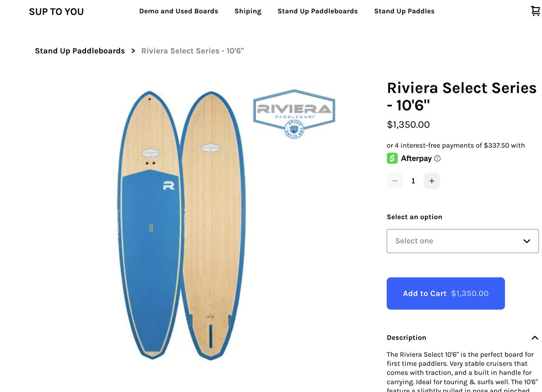Click the blue deck paddleboard image
This screenshot has height=392, width=542.
click(150, 237)
